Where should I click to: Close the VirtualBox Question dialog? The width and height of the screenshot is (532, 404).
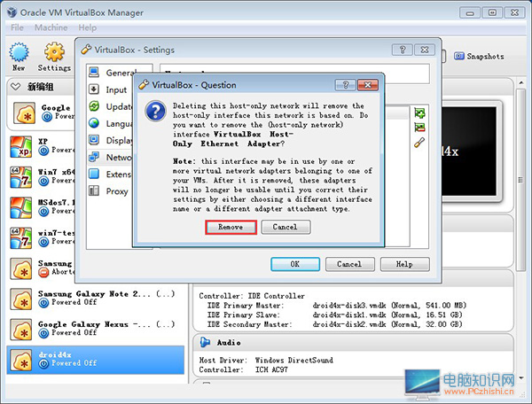click(x=368, y=85)
